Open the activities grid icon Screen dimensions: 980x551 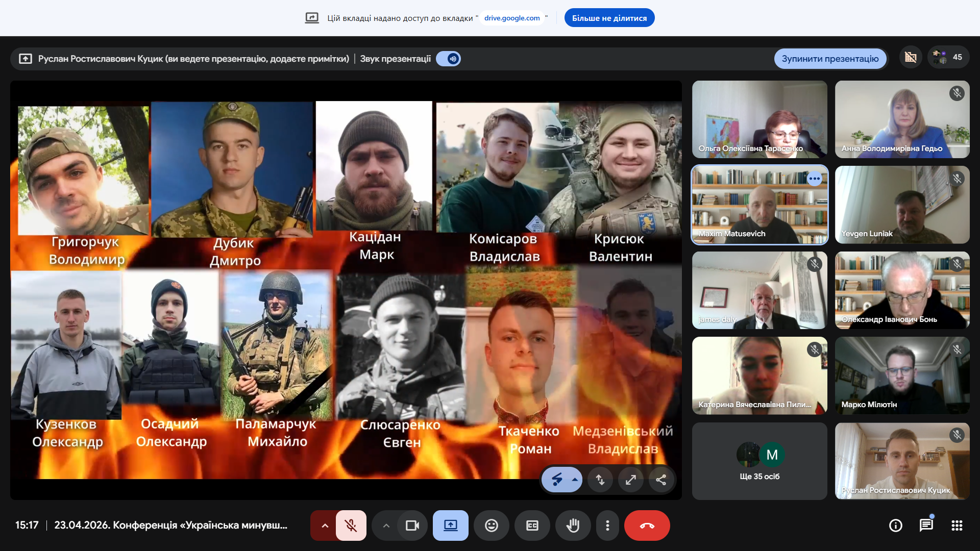[957, 525]
